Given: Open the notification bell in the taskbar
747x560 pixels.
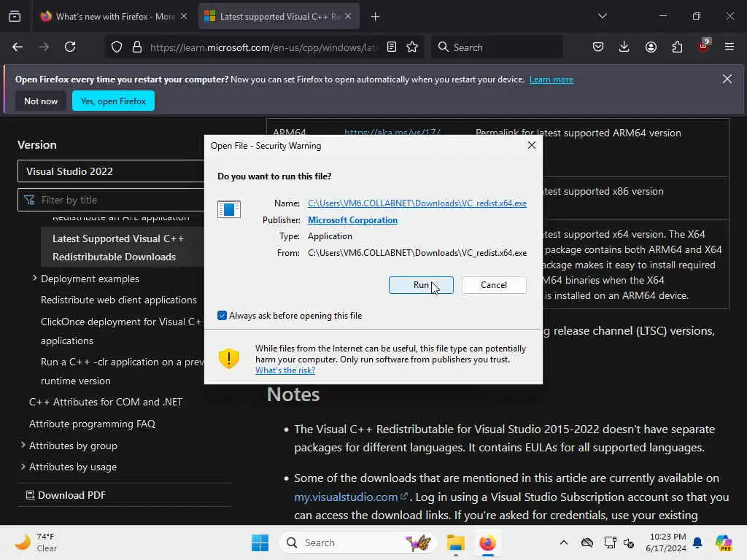Looking at the screenshot, I should point(697,542).
